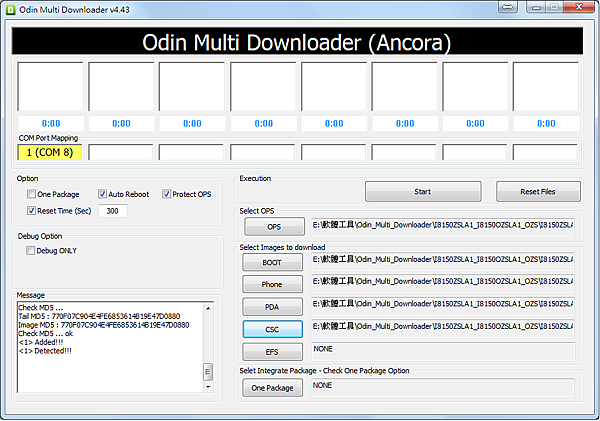600x421 pixels.
Task: Enable the Debug ONLY checkbox
Action: 30,251
